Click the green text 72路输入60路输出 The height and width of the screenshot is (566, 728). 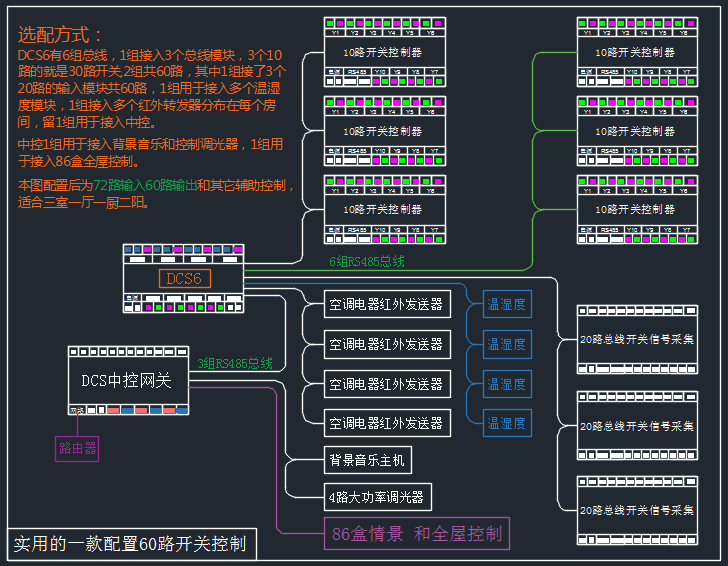pyautogui.click(x=145, y=186)
